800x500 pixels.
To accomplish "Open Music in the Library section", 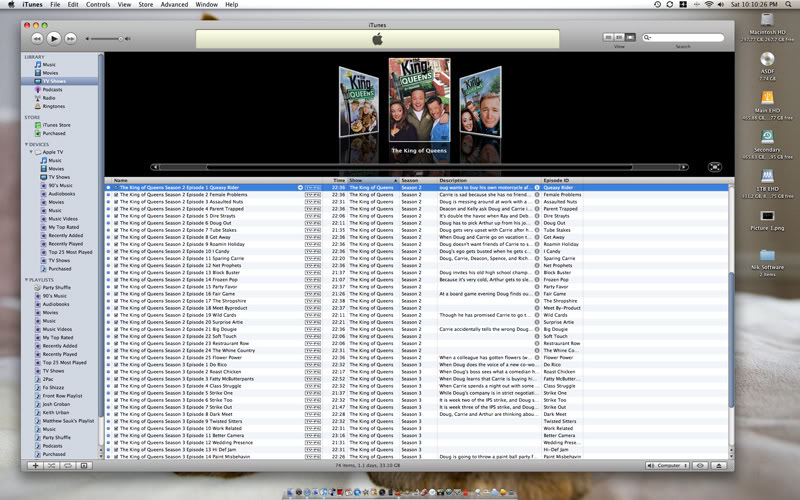I will click(49, 65).
